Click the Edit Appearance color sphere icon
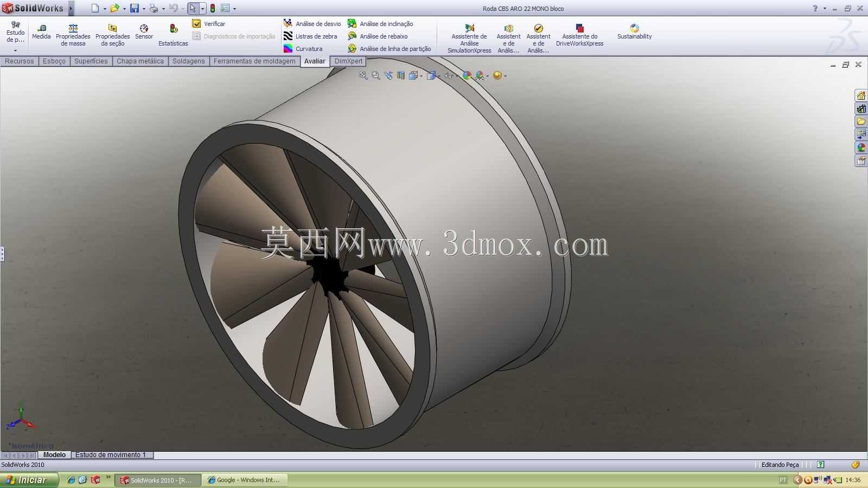 click(467, 75)
